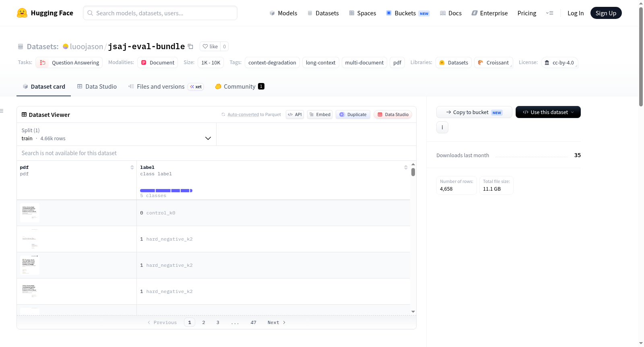Go to Datasets in top navigation
644x347 pixels.
[323, 13]
